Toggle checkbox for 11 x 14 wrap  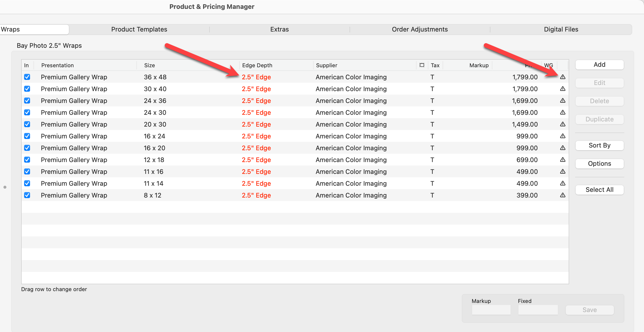point(27,183)
